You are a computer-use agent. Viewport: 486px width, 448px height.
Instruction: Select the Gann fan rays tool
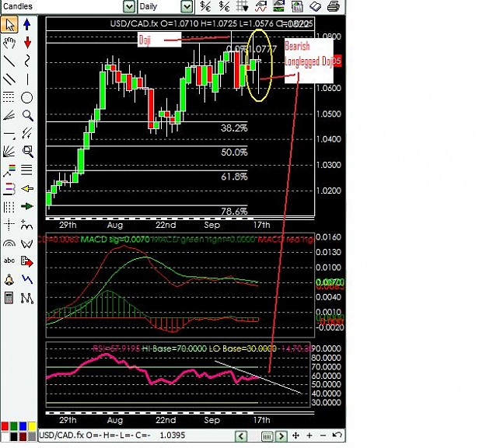tap(9, 152)
